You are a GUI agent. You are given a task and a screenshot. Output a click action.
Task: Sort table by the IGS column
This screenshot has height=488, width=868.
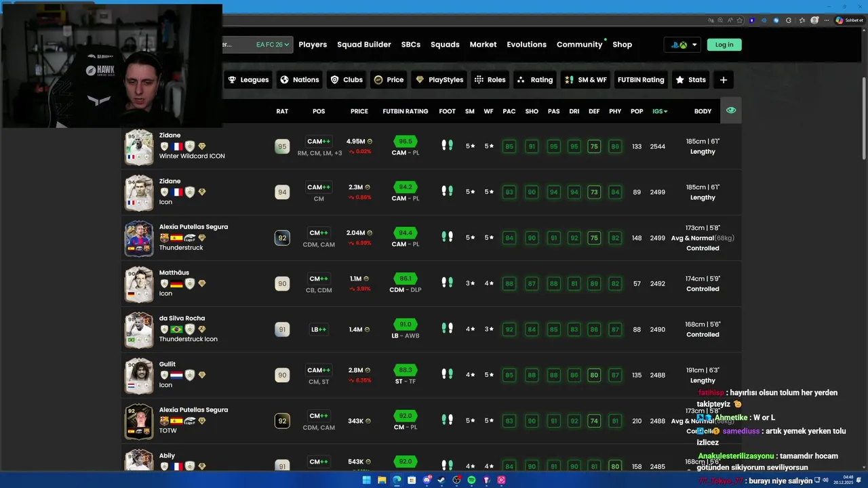tap(660, 111)
